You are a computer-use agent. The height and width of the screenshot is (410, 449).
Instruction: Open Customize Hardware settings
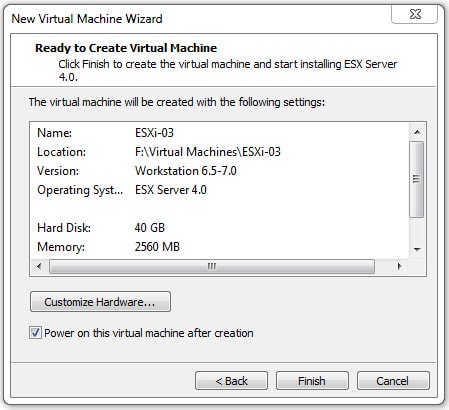click(100, 302)
